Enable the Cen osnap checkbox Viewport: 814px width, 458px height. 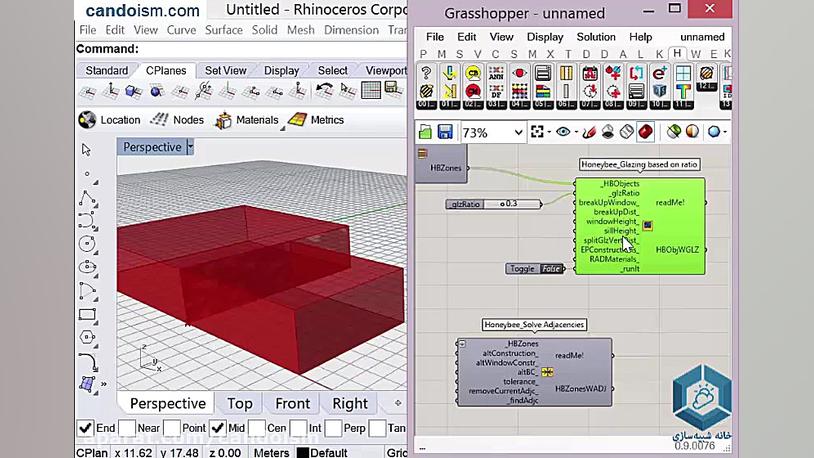click(x=256, y=428)
